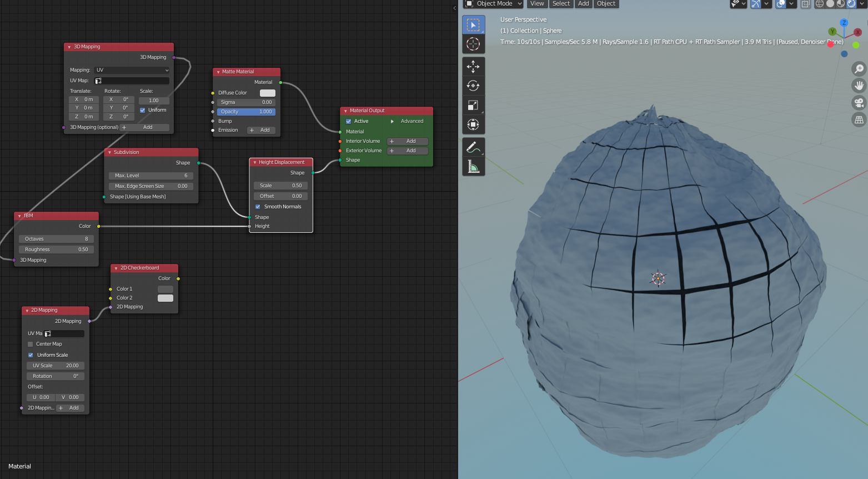Click Add button next to Emission

(261, 130)
